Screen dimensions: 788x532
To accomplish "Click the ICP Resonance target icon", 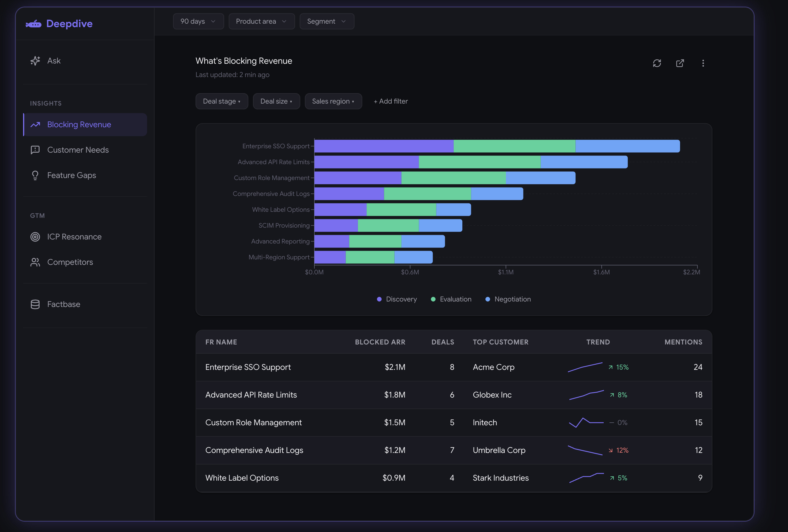I will coord(35,237).
